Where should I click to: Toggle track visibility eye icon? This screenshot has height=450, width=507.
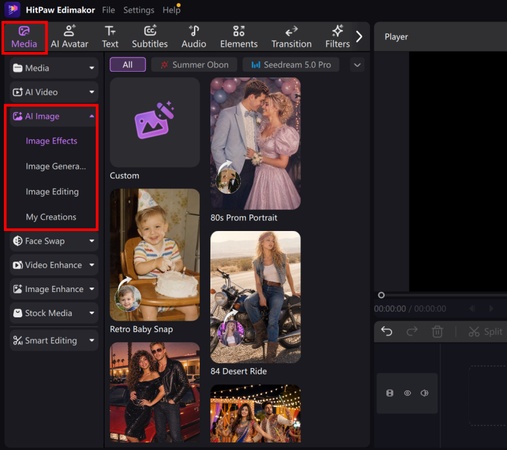[407, 393]
